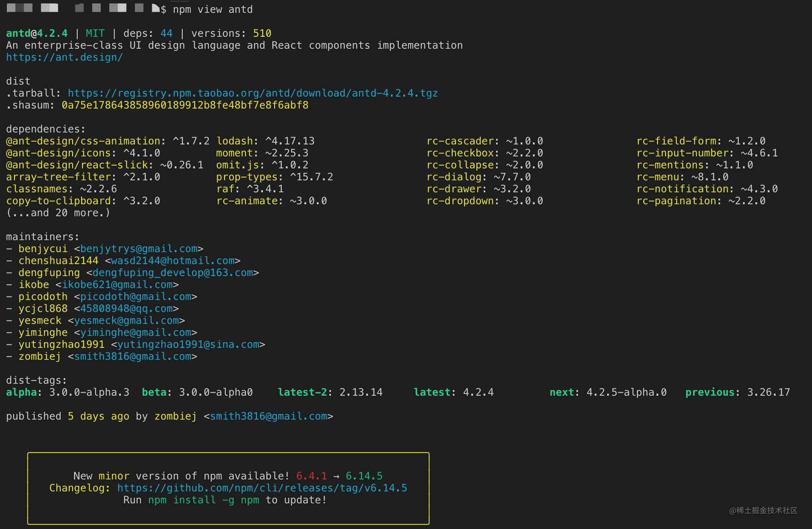
Task: Click ikobe621@gmail.com email address
Action: [117, 285]
